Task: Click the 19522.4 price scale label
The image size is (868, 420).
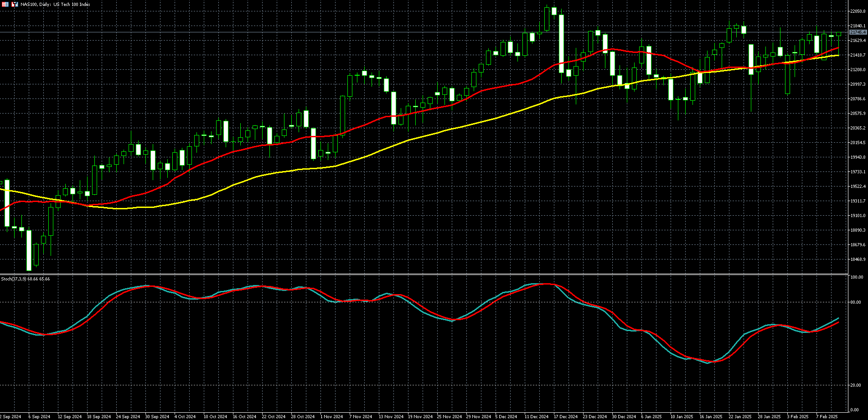Action: [858, 187]
